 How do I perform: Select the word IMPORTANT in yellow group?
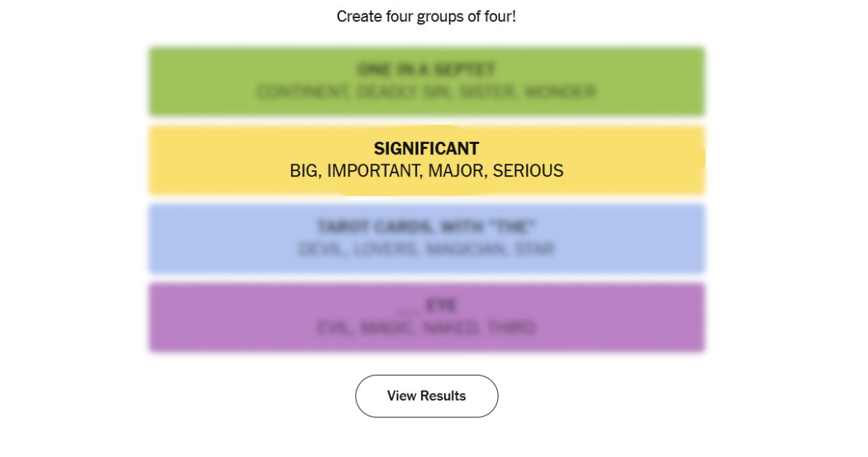click(x=373, y=170)
